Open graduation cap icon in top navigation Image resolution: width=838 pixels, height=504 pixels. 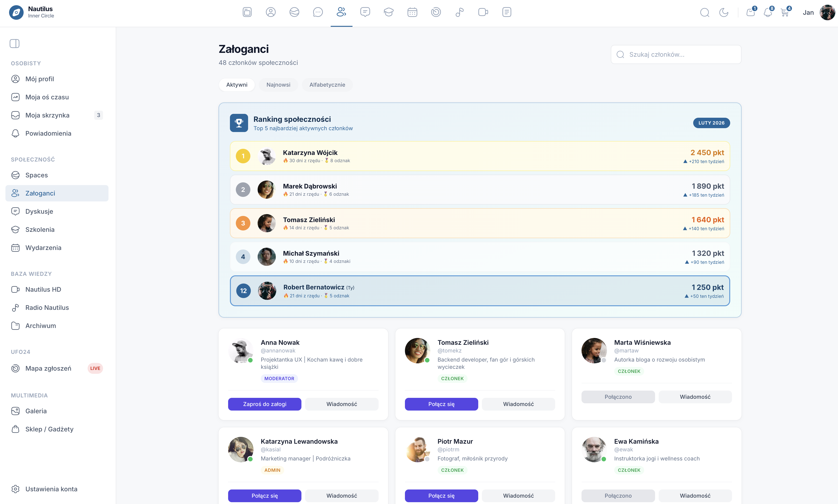tap(388, 12)
